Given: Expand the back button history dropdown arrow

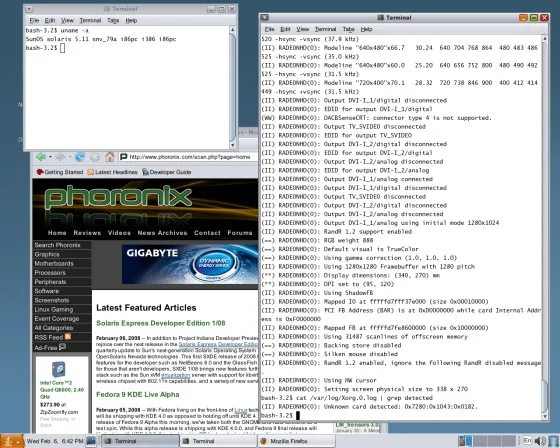Looking at the screenshot, I should 50,157.
